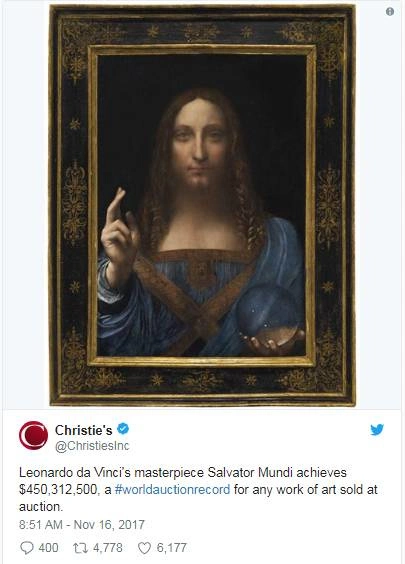The height and width of the screenshot is (564, 405).
Task: View the 400 replies count
Action: tap(48, 548)
